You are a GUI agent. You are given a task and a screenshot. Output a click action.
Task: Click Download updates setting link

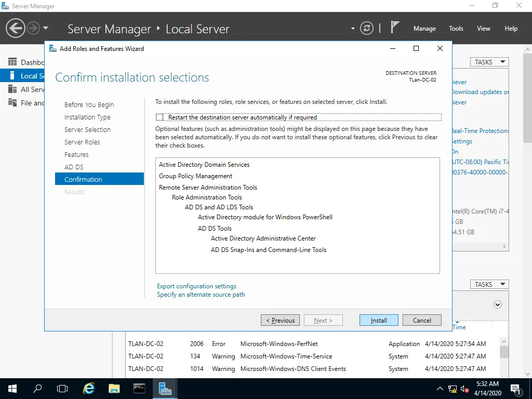pyautogui.click(x=480, y=92)
